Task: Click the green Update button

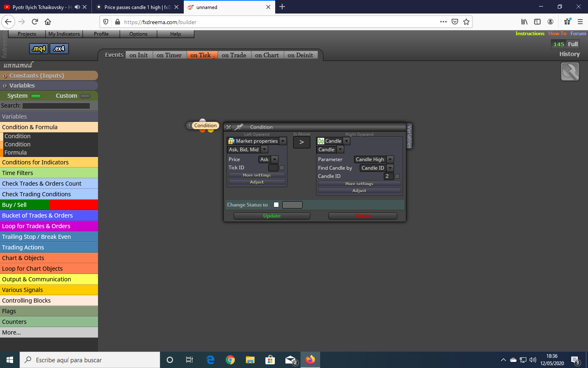Action: [x=272, y=216]
